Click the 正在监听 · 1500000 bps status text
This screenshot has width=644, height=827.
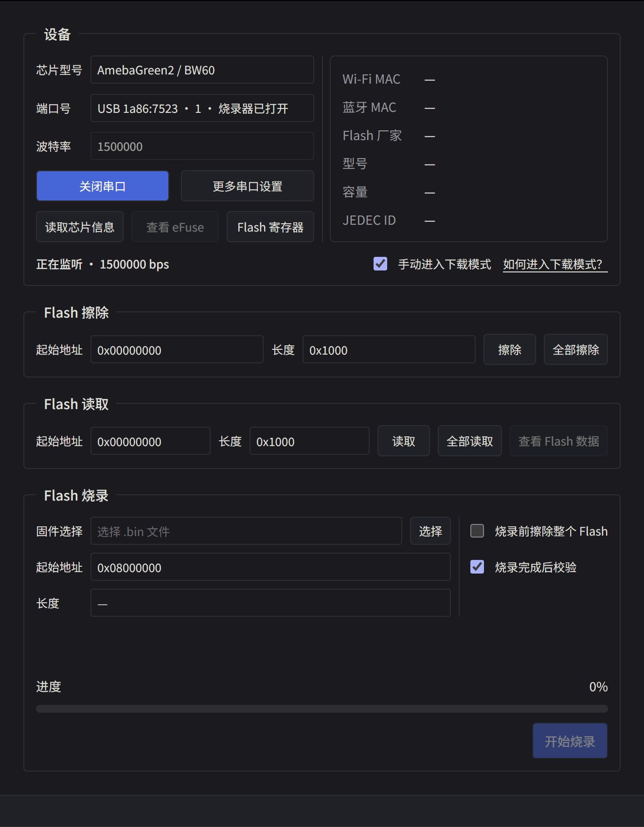click(x=103, y=264)
